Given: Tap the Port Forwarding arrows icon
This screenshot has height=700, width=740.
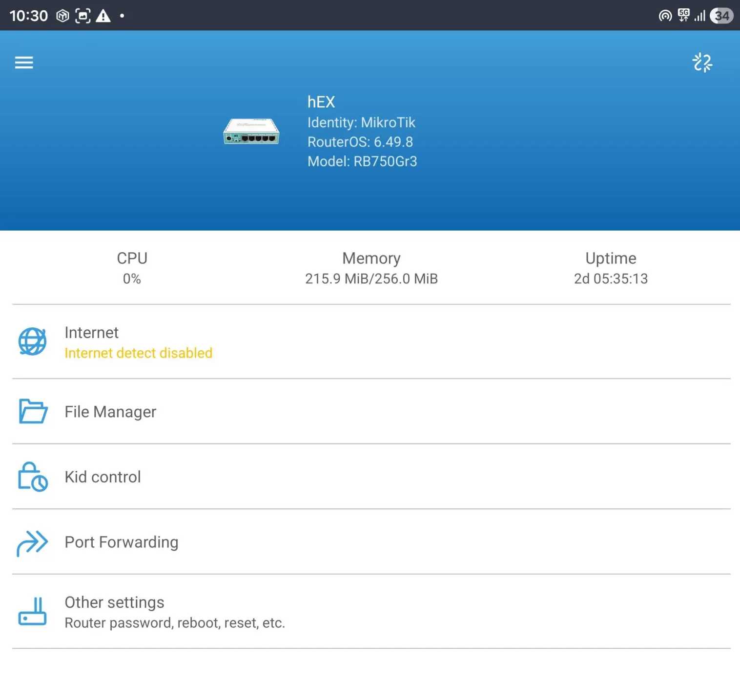Looking at the screenshot, I should click(32, 542).
